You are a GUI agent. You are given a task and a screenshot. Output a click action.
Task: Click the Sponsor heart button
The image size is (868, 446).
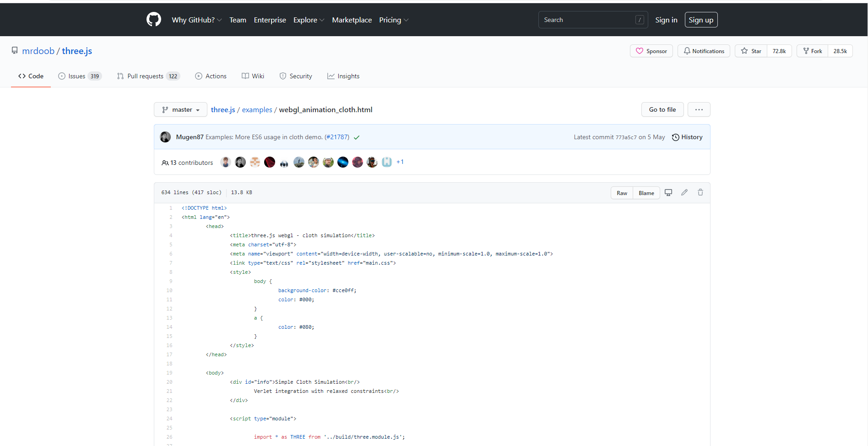point(651,51)
